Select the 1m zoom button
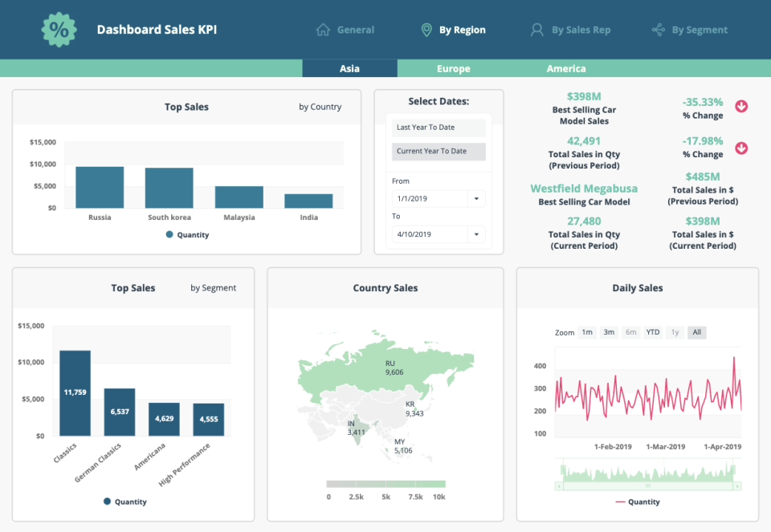The image size is (771, 532). 587,332
